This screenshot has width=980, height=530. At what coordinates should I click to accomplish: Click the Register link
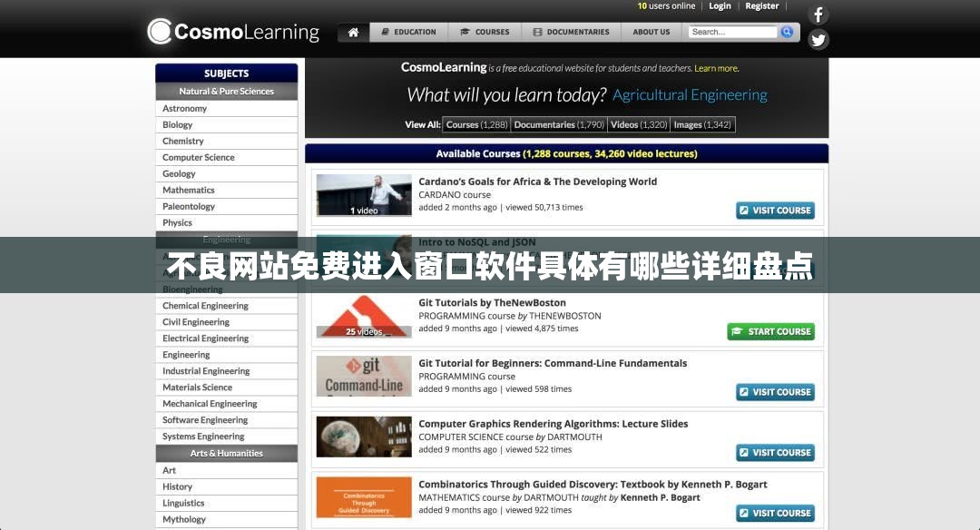(762, 6)
